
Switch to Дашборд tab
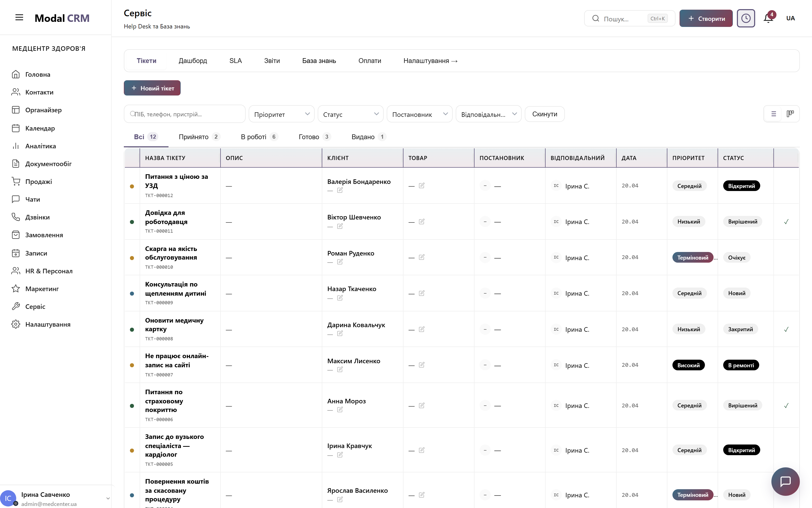(x=193, y=60)
